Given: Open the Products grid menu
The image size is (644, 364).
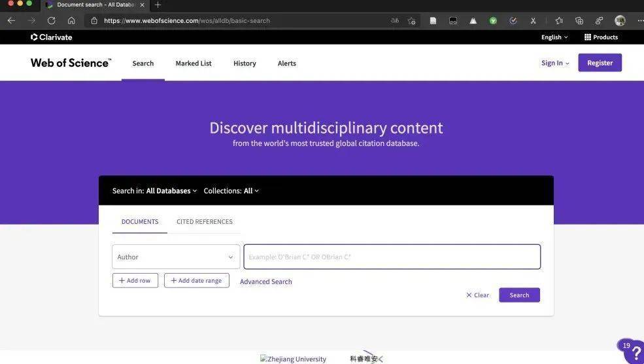Looking at the screenshot, I should tap(601, 37).
